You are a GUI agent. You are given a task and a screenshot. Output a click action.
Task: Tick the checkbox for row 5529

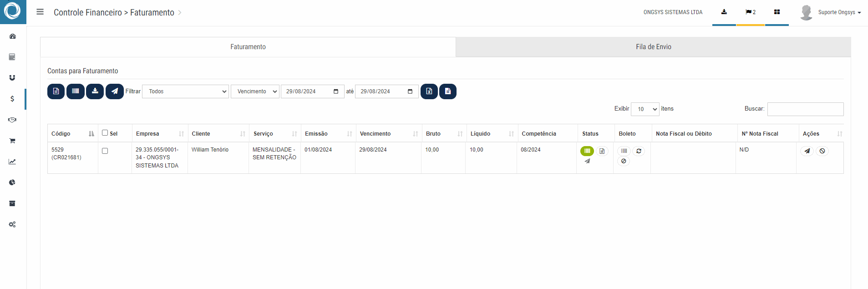click(x=105, y=151)
